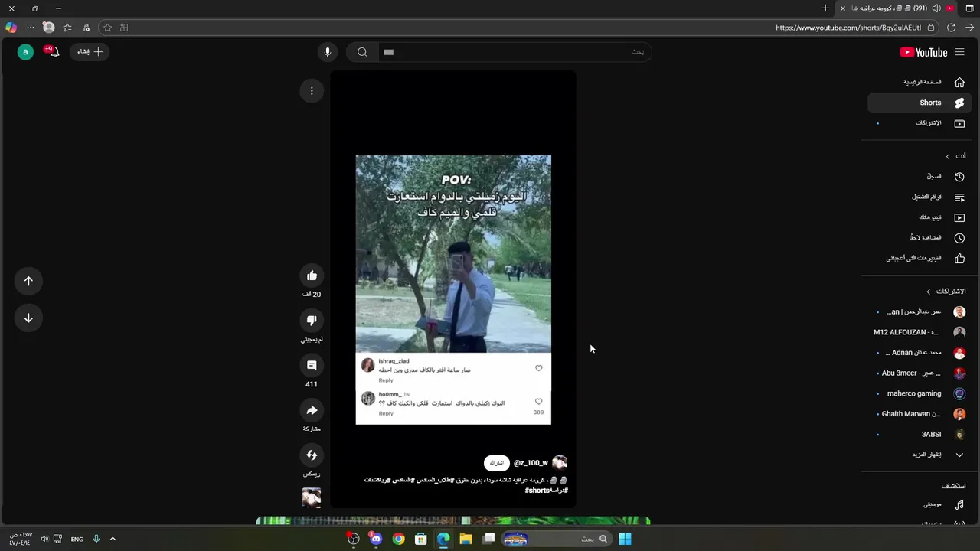980x551 pixels.
Task: Open the comments showing 411
Action: point(312,366)
